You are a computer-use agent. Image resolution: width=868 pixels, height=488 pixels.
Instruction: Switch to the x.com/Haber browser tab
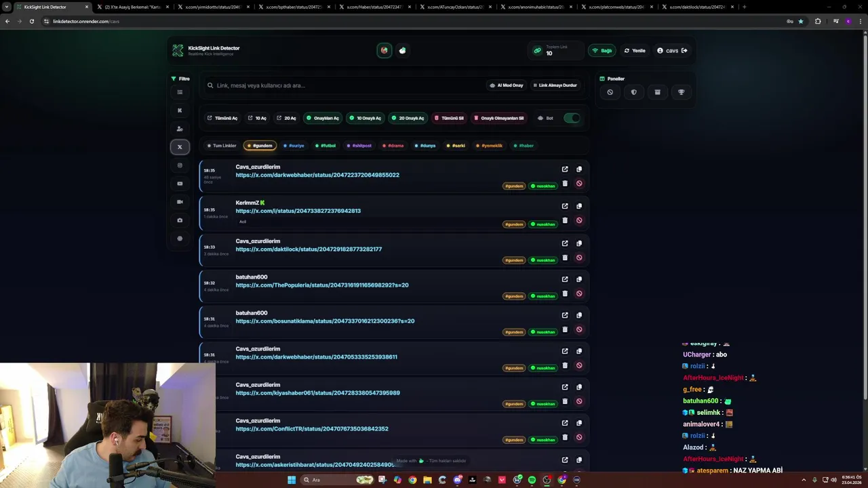click(372, 7)
